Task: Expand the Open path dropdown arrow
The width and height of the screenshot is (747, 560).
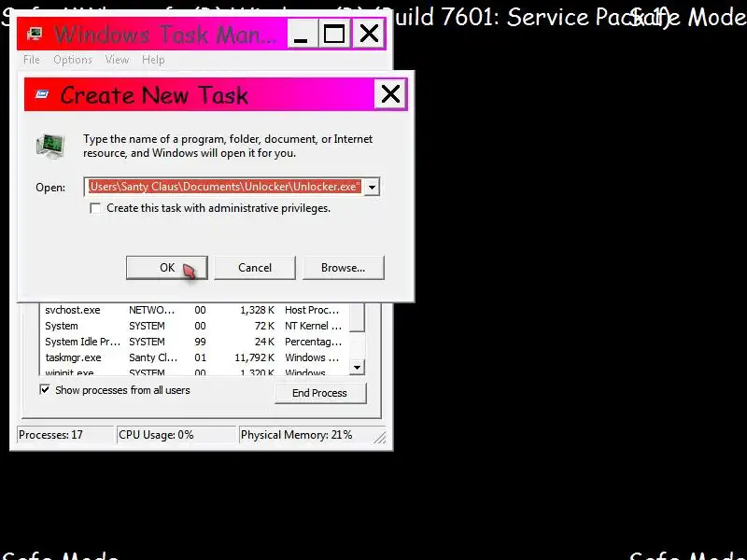Action: click(372, 187)
